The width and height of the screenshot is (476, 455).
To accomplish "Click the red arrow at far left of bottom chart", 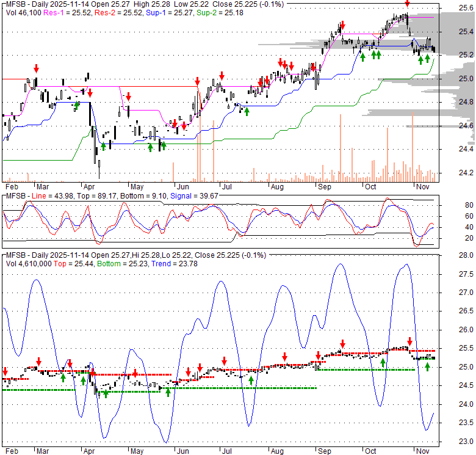I will pos(5,371).
